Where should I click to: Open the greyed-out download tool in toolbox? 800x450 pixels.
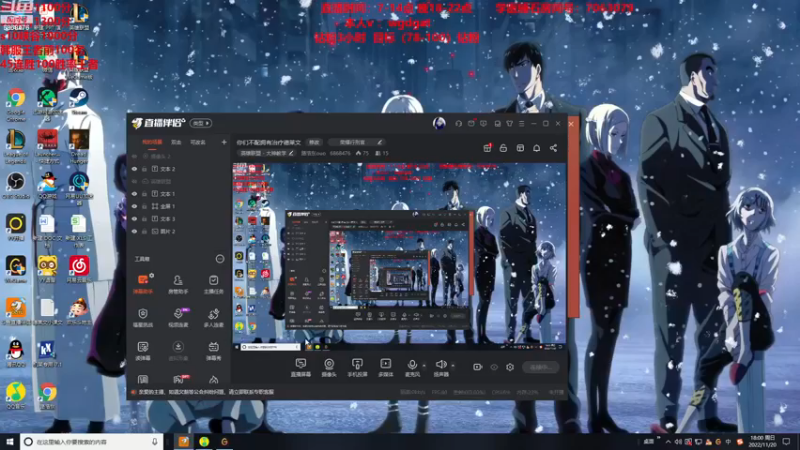pyautogui.click(x=178, y=351)
